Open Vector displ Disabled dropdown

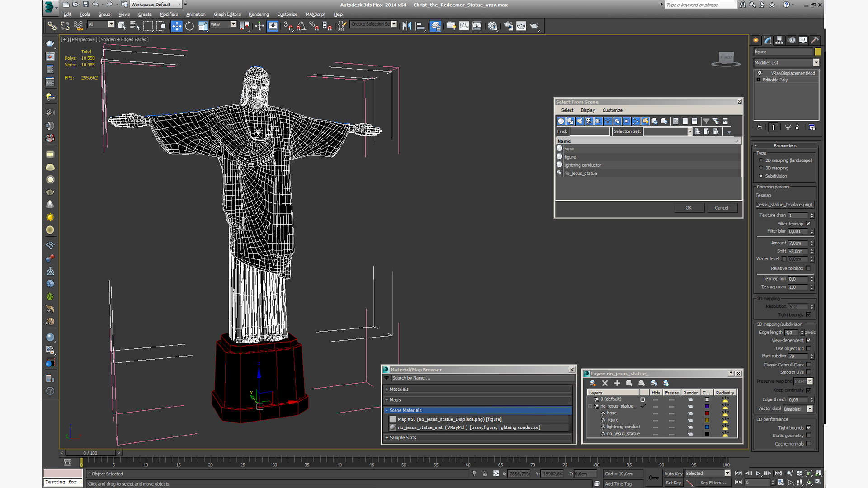click(798, 409)
